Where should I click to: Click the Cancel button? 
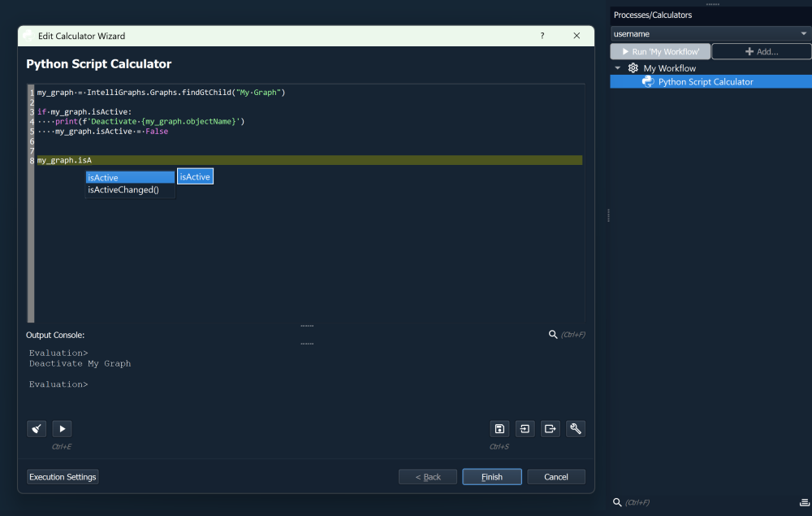click(556, 477)
